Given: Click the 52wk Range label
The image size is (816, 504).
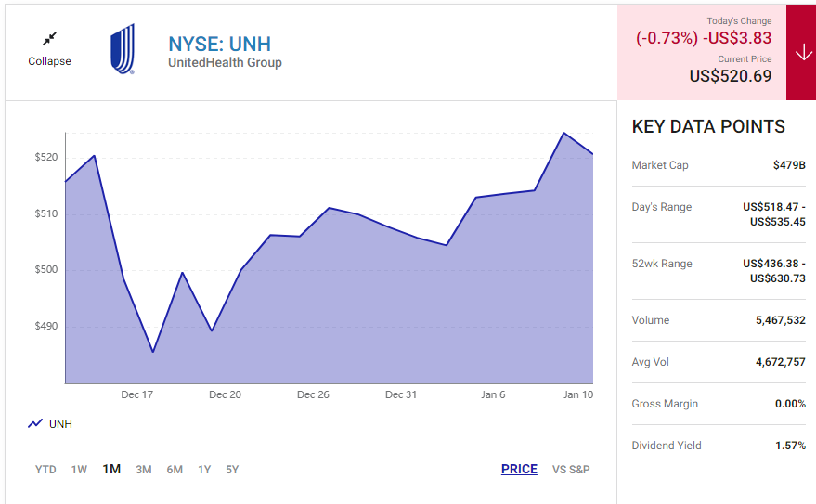Looking at the screenshot, I should [x=662, y=264].
